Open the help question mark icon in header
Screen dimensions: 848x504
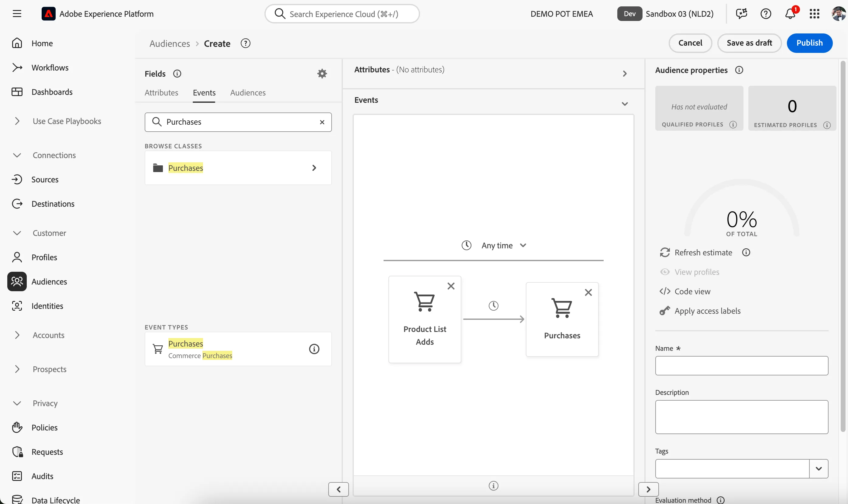pos(766,14)
